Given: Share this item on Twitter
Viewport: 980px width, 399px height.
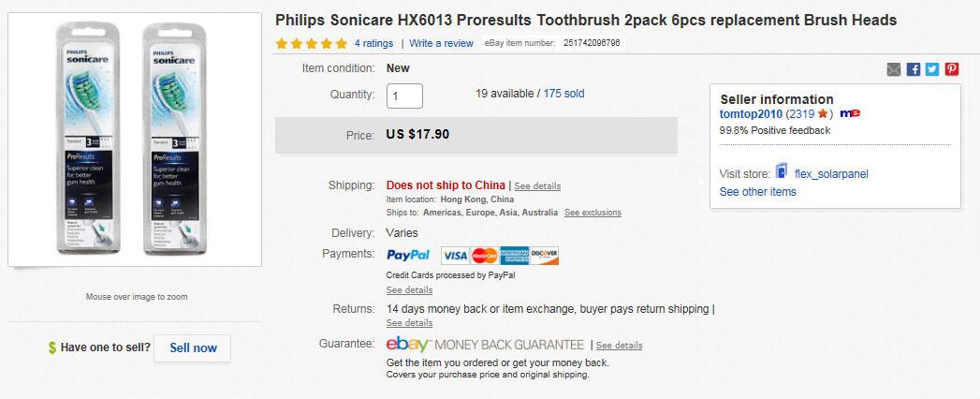Looking at the screenshot, I should click(932, 69).
